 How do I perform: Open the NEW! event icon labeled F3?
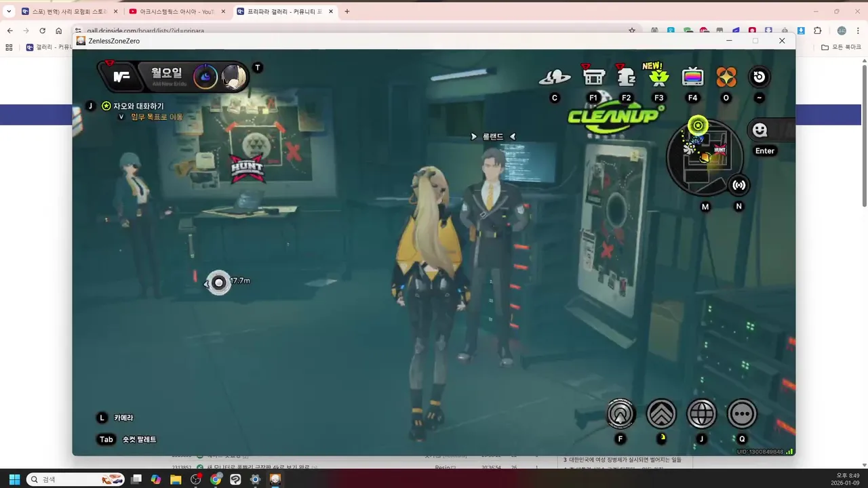[658, 76]
